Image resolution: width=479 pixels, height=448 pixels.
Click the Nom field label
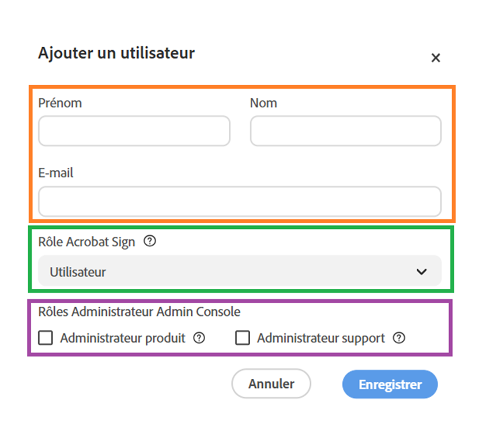263,103
